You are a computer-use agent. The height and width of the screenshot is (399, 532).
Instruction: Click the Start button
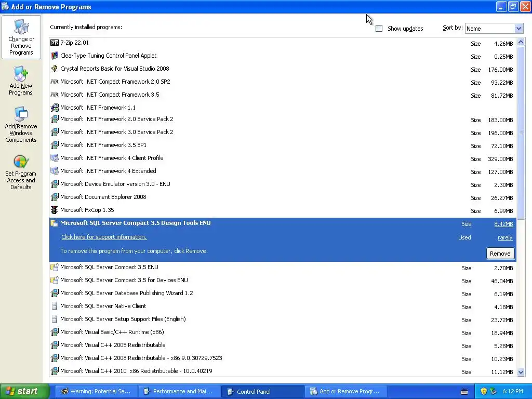(24, 391)
